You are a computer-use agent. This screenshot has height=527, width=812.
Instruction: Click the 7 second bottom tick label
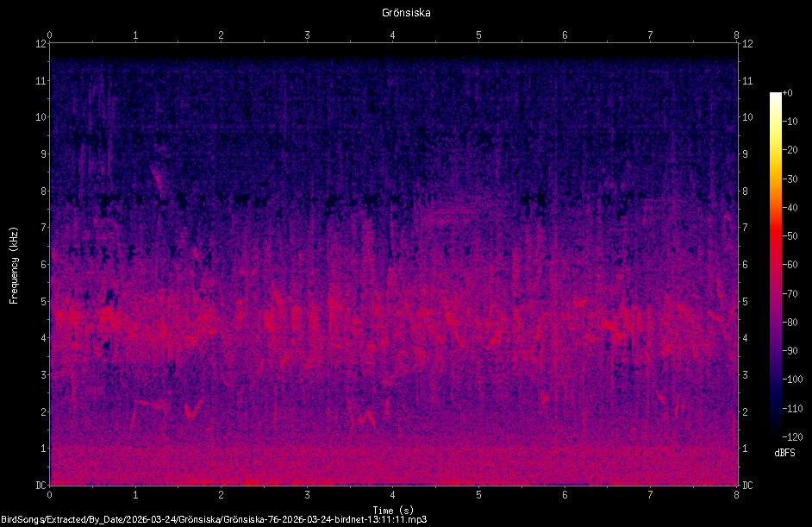(650, 495)
